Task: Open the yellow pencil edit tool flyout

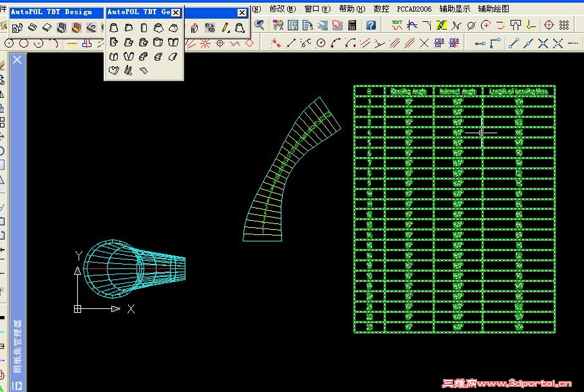Action: coord(225,28)
